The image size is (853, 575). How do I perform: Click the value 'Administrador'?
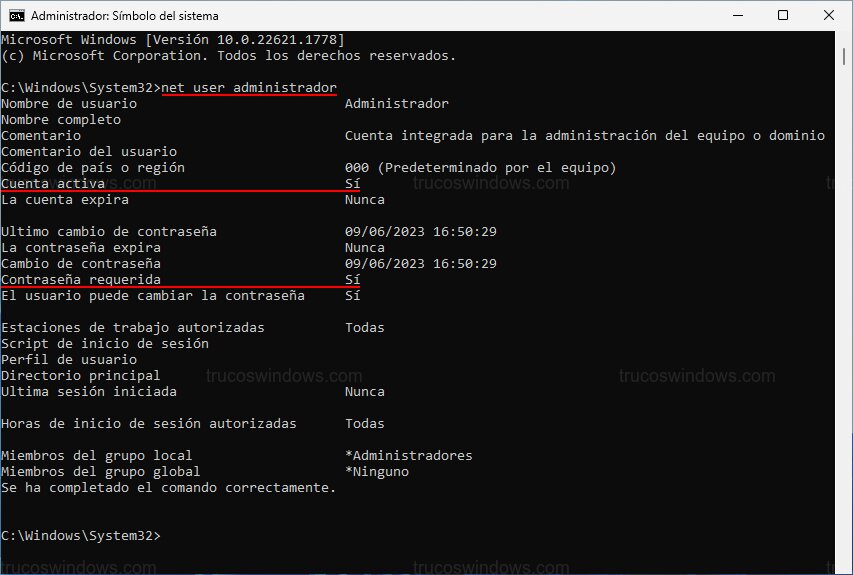tap(397, 103)
